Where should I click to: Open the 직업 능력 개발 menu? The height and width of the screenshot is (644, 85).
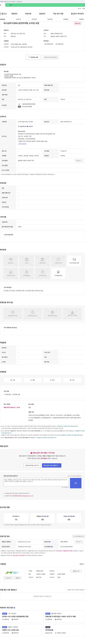point(58,14)
